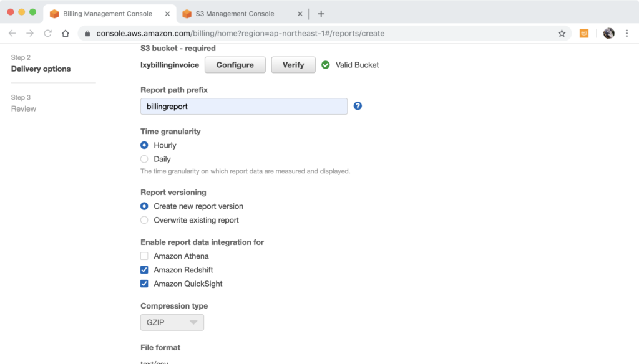The width and height of the screenshot is (639, 364).
Task: Close the Billing Management Console tab
Action: coord(167,14)
